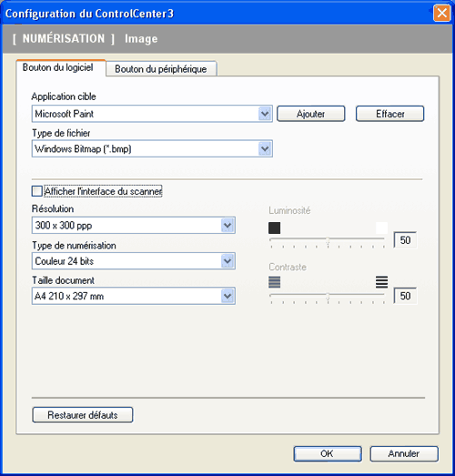Confirm with the OK button
Screen dimensions: 455x476
click(x=328, y=453)
